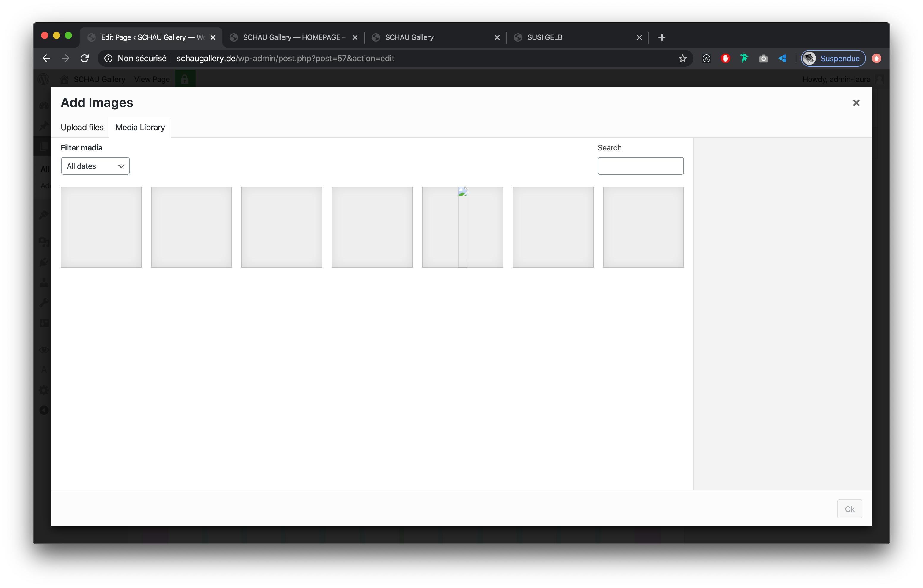
Task: Click the browser reload page icon
Action: [84, 58]
